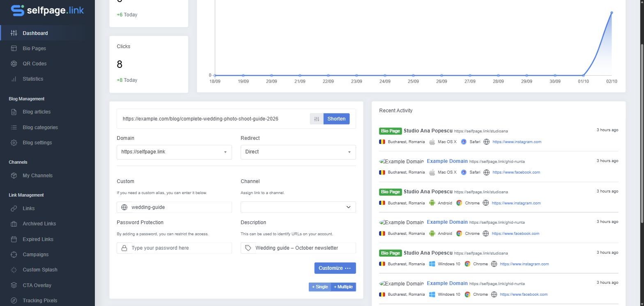The height and width of the screenshot is (306, 644).
Task: Select the + Single mode button
Action: click(320, 287)
